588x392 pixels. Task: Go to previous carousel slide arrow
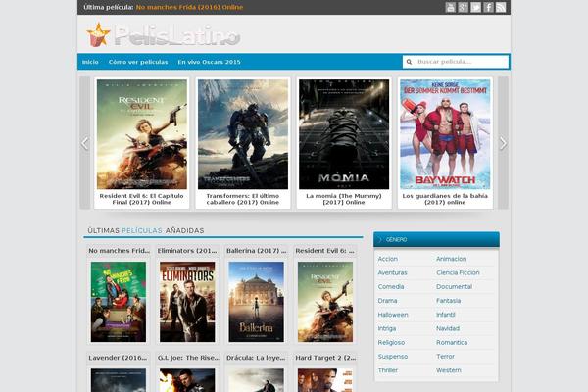pyautogui.click(x=85, y=143)
